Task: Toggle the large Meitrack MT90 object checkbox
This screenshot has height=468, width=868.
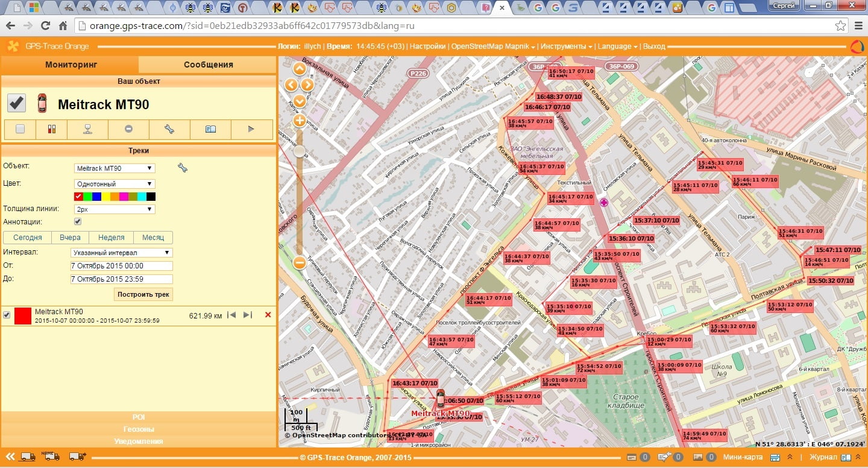Action: tap(17, 104)
